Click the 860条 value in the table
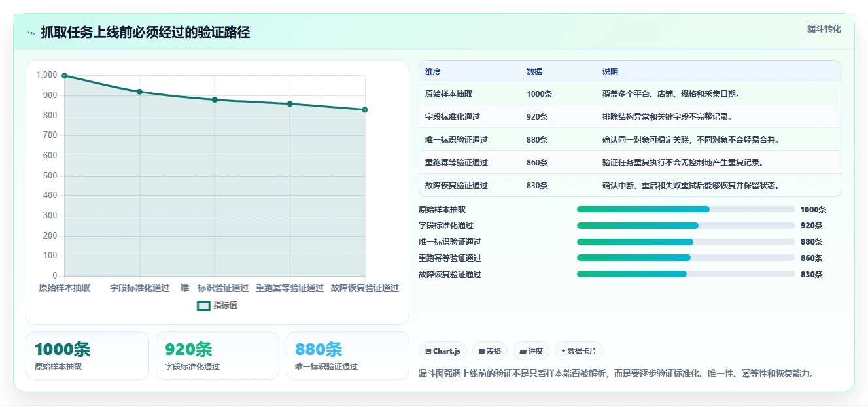Viewport: 868px width, 406px height. click(x=538, y=163)
